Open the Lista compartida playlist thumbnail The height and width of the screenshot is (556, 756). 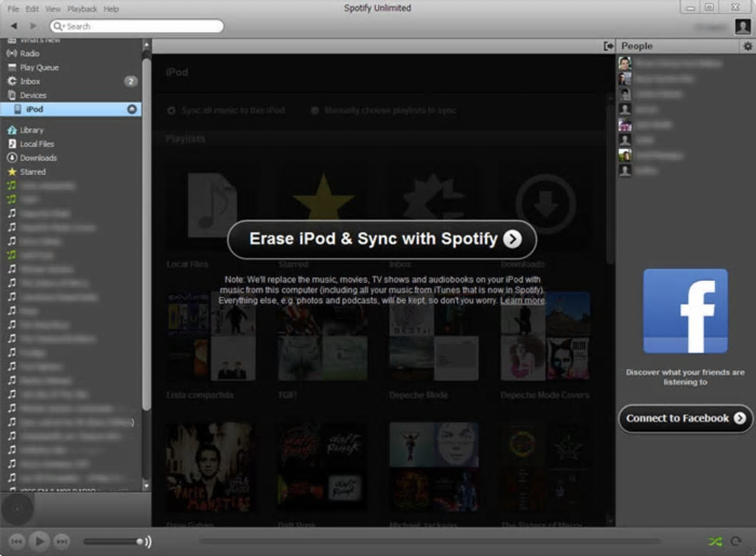(x=210, y=336)
